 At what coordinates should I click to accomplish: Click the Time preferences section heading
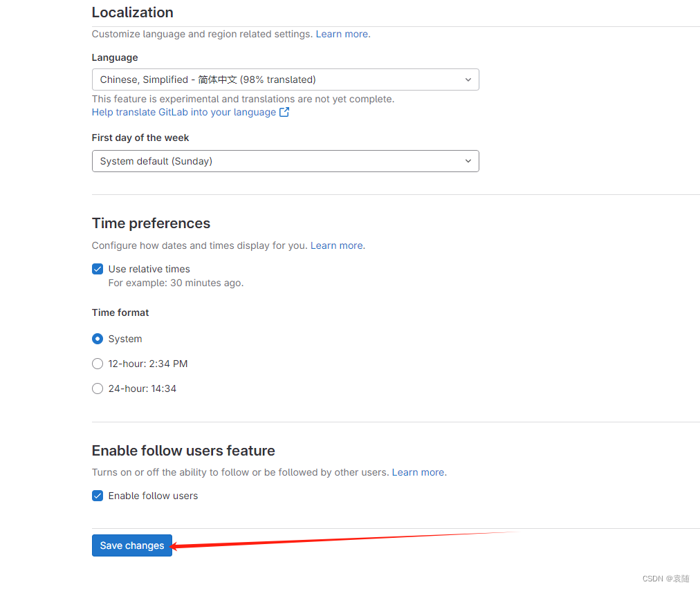click(151, 223)
